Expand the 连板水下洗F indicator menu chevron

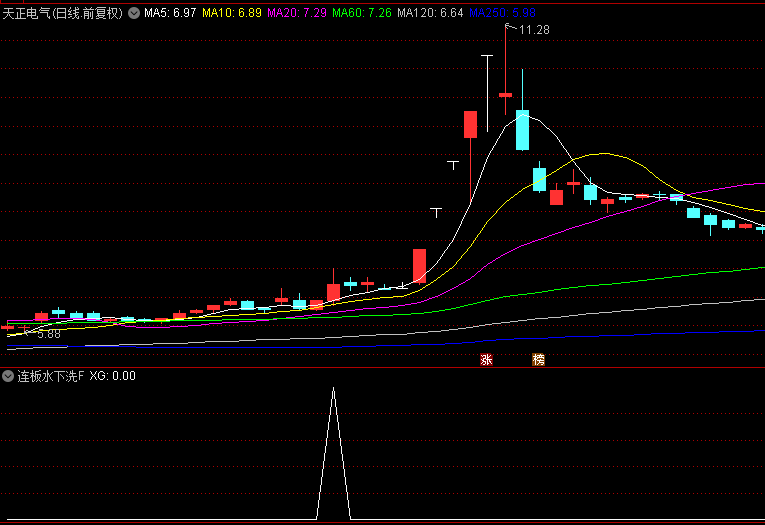pos(8,377)
